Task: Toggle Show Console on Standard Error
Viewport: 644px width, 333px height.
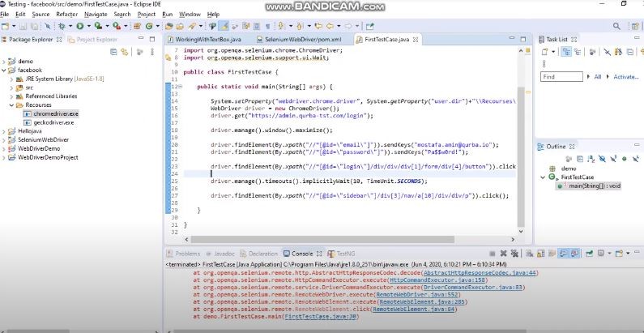Action: tap(575, 254)
